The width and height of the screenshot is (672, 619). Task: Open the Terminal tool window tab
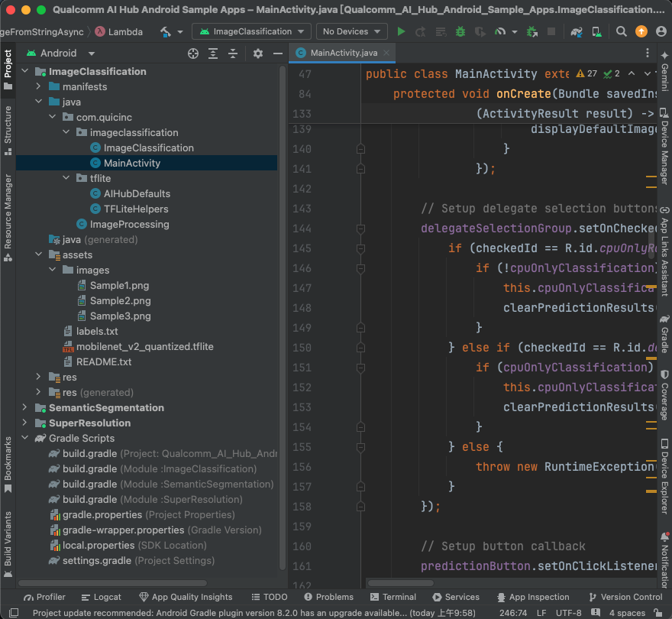[393, 597]
